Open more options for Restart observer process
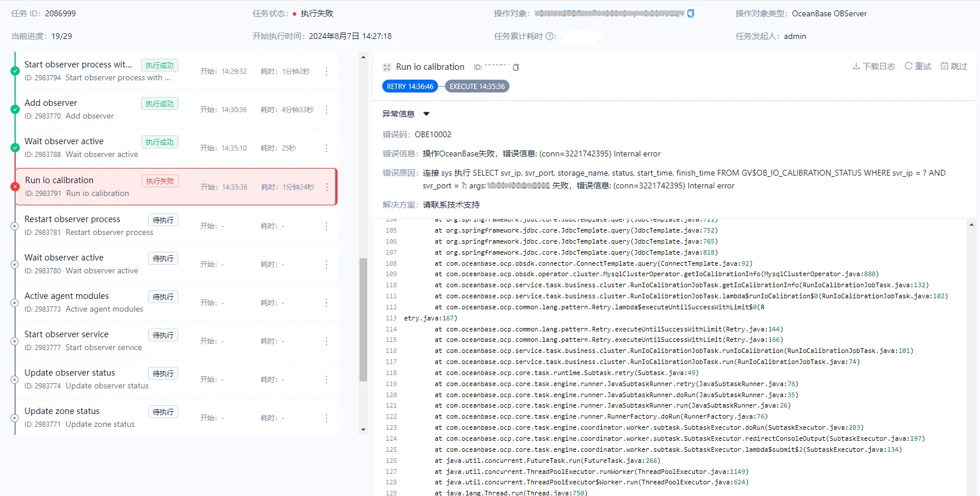 (326, 226)
